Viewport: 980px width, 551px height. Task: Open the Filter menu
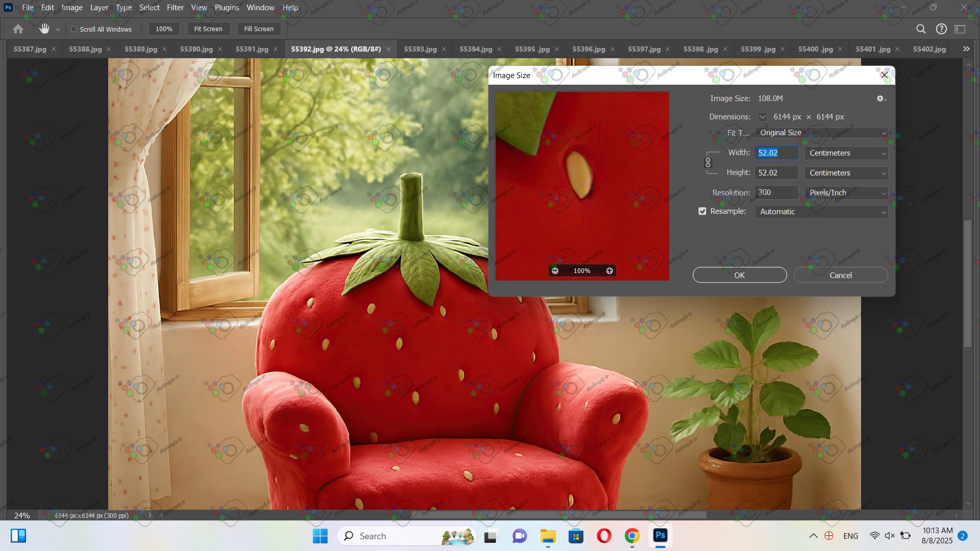click(175, 8)
